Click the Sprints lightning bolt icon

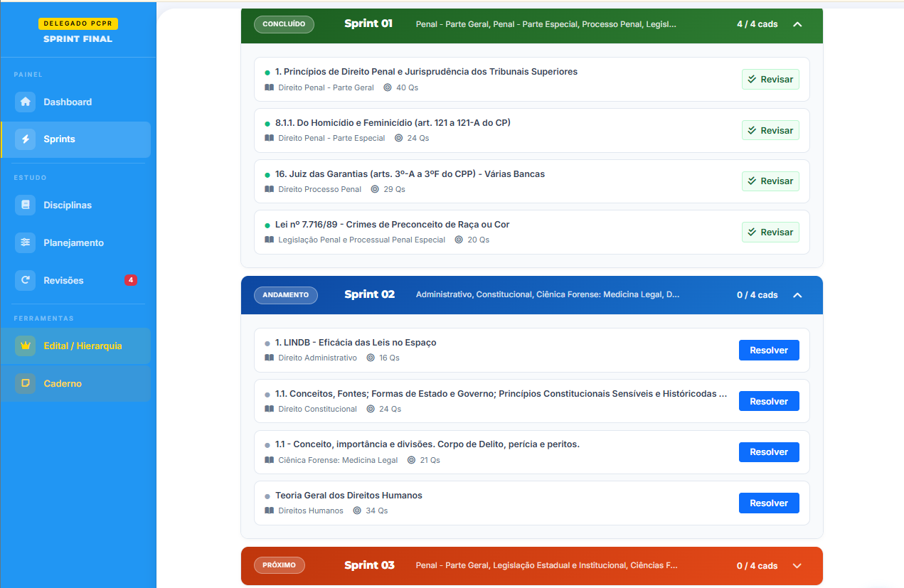pyautogui.click(x=26, y=139)
